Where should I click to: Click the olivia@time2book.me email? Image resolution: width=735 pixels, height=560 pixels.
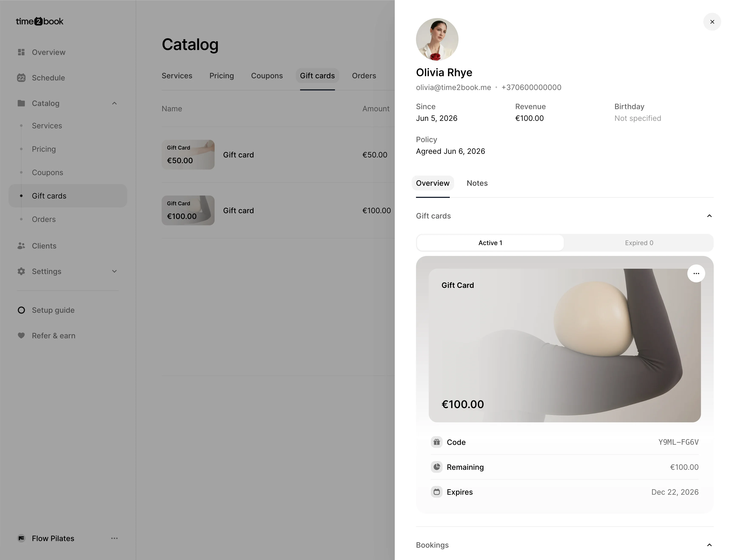click(x=453, y=87)
